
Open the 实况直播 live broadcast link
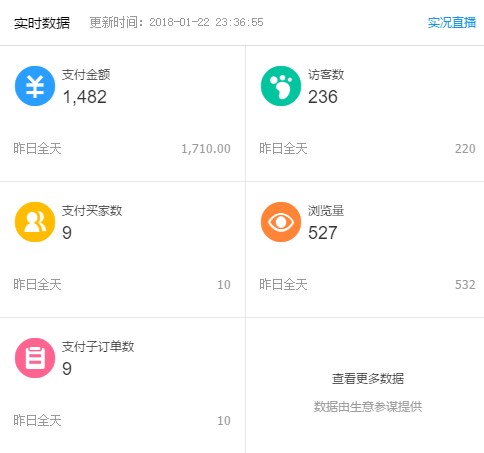click(452, 23)
